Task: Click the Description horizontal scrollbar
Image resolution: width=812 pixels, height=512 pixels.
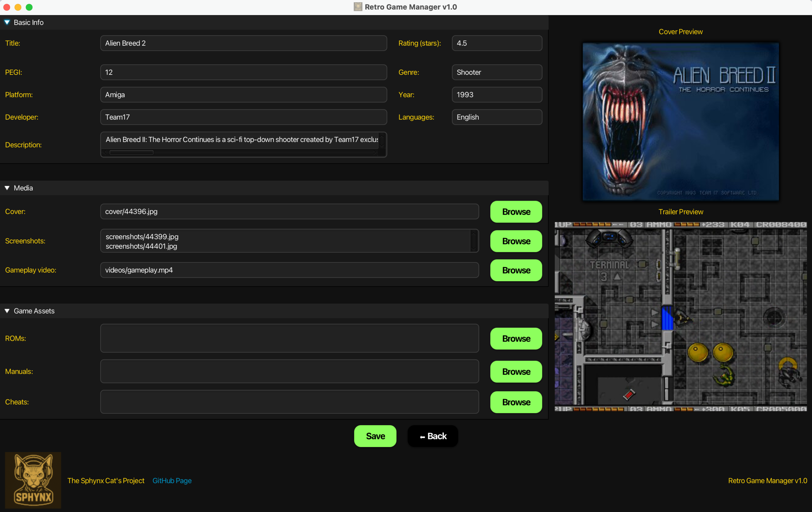Action: 131,153
